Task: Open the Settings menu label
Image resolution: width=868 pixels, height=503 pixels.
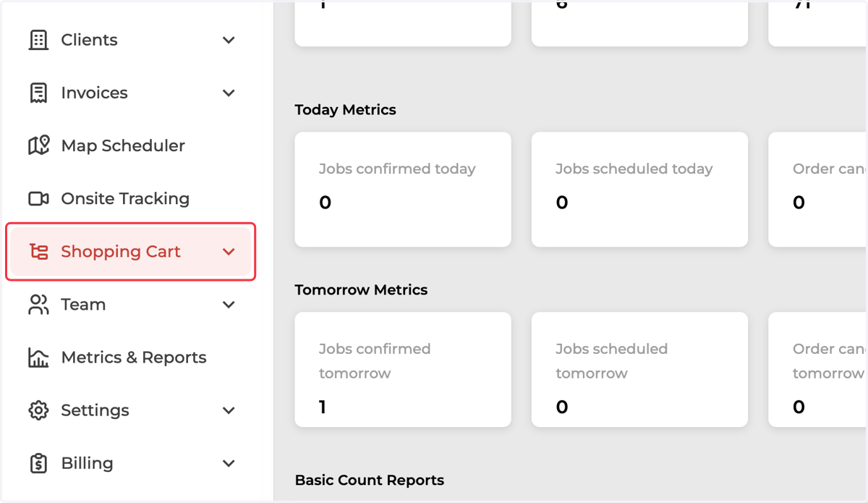Action: (x=95, y=410)
